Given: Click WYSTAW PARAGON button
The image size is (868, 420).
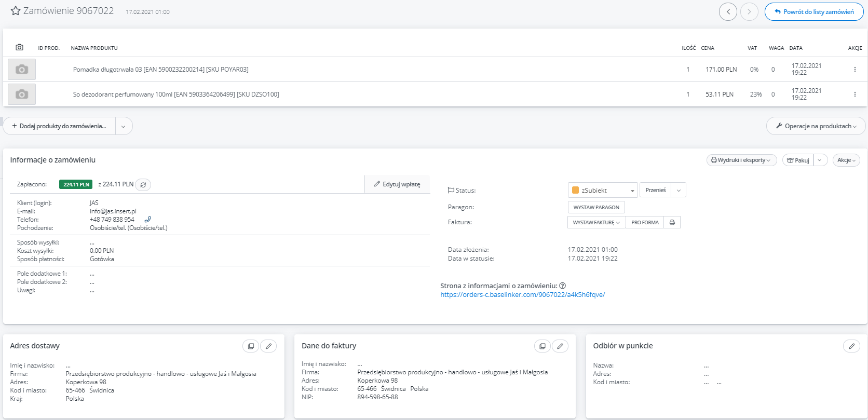Looking at the screenshot, I should (596, 207).
